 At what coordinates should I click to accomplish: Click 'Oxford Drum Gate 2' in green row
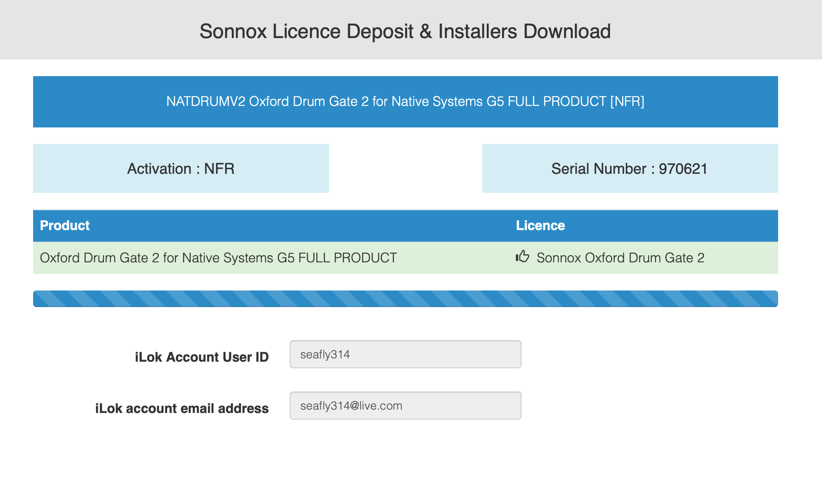point(99,258)
